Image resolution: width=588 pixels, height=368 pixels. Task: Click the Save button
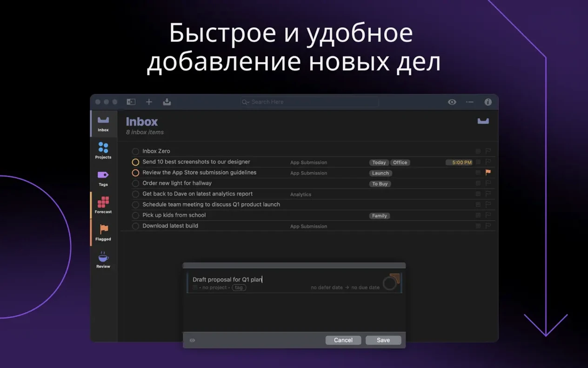[383, 340]
